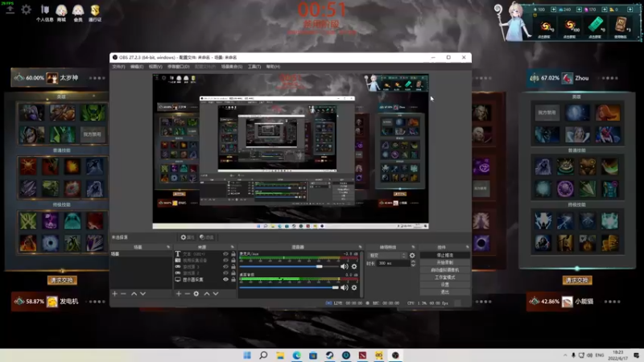Toggle the lock on the 显示器采集 source
The height and width of the screenshot is (362, 644).
click(x=233, y=279)
